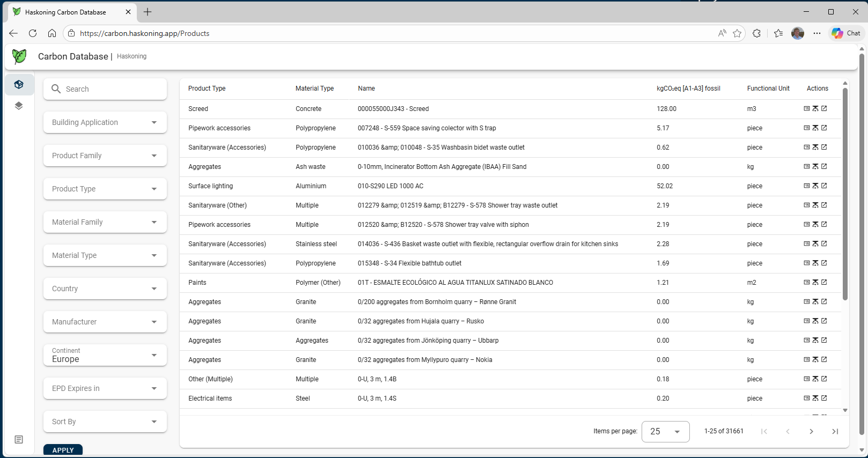Open external link icon for 010-S290 LED row
Image resolution: width=868 pixels, height=458 pixels.
pos(824,186)
